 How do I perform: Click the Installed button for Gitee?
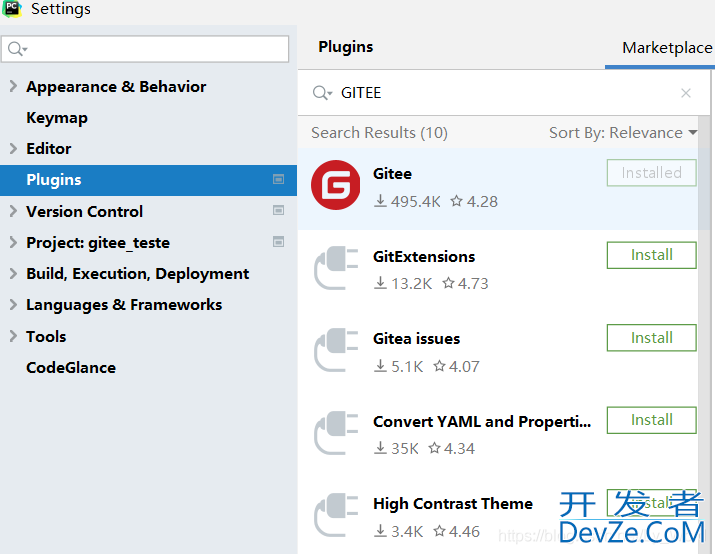pyautogui.click(x=651, y=173)
